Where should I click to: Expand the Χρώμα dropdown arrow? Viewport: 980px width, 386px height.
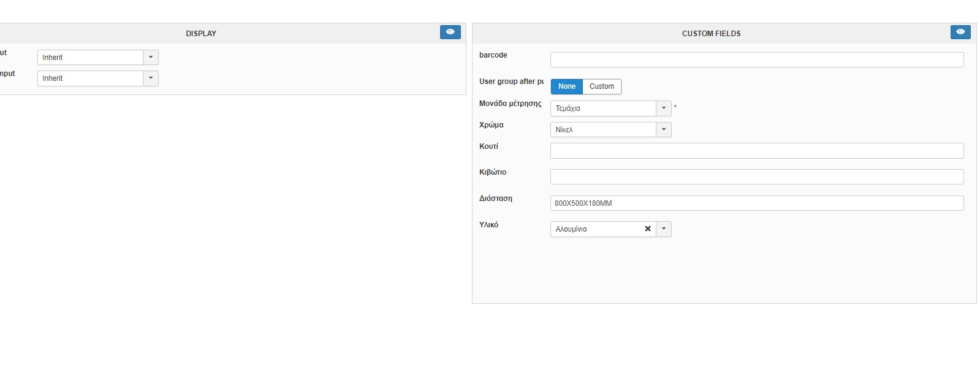(x=664, y=130)
